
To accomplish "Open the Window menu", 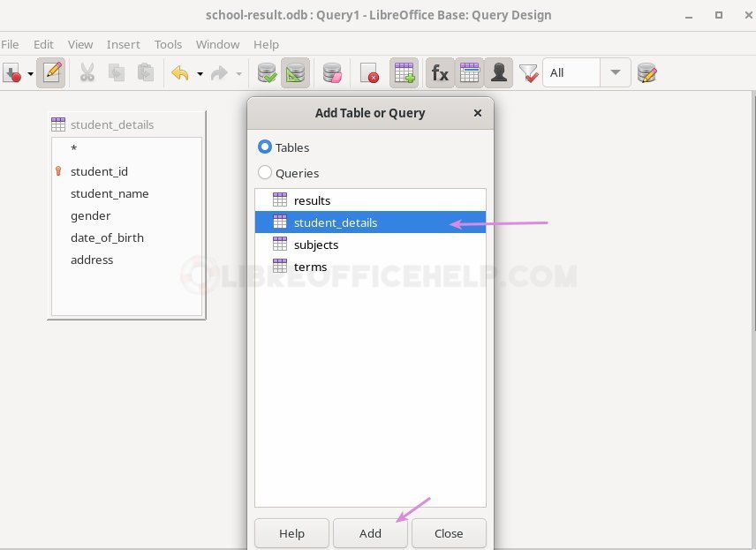I will coord(217,44).
